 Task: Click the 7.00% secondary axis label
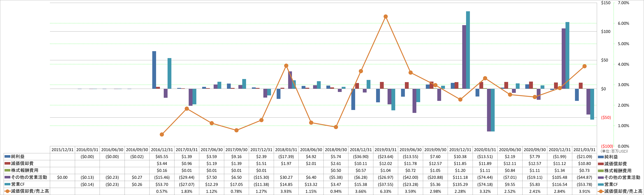(x=623, y=3)
